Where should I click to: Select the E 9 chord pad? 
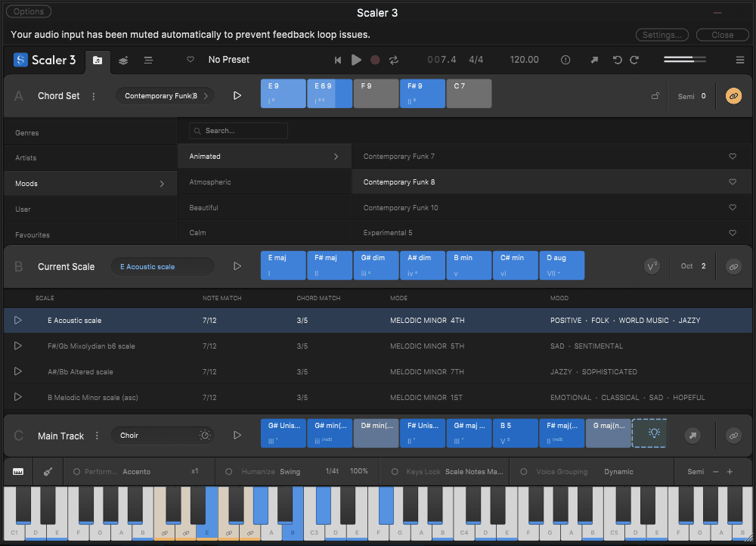283,94
